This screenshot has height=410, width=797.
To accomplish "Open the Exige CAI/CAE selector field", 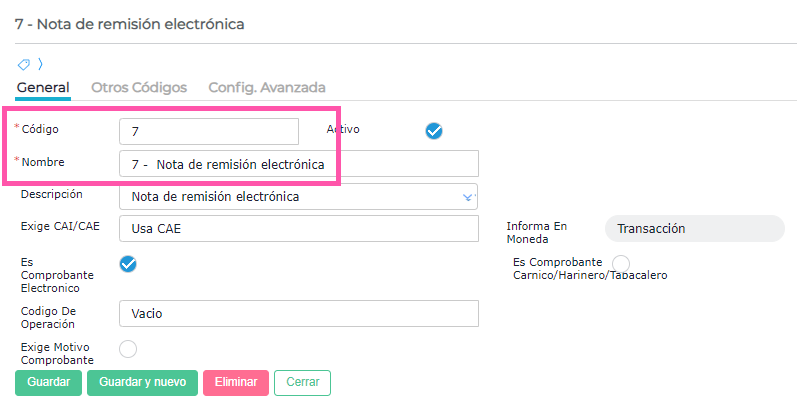I will click(x=298, y=229).
